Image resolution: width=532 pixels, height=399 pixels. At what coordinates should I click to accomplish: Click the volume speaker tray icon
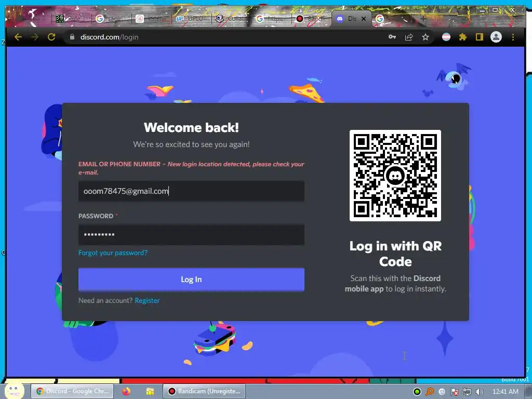coord(480,392)
